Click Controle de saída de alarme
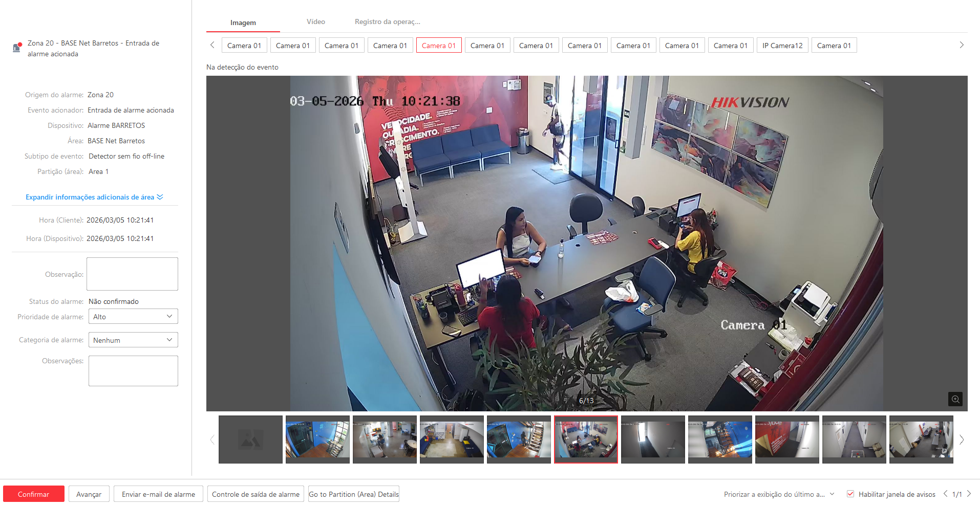 (255, 494)
